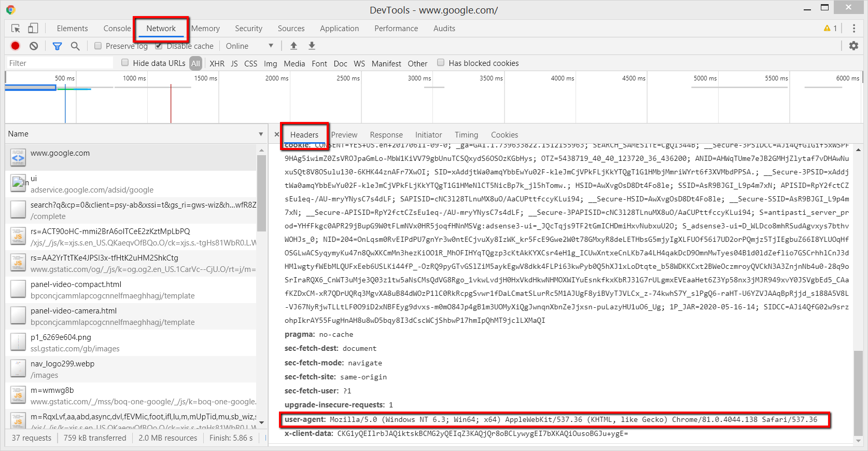Open network settings gear icon
Screen dimensions: 868x451
pos(853,46)
